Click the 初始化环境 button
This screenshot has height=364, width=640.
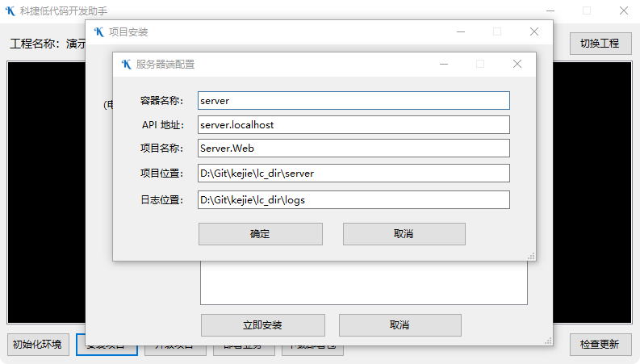36,345
